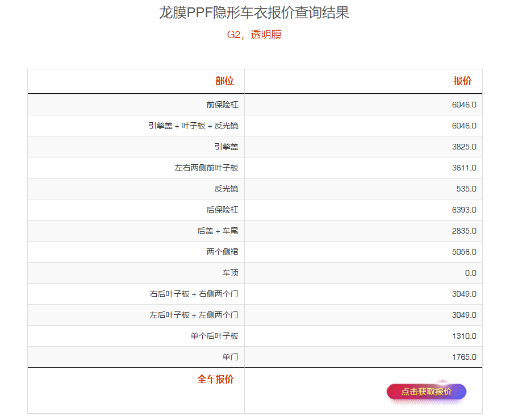Select the 左后叶子板 + 左侧两个门 row label
526x420 pixels.
[194, 315]
